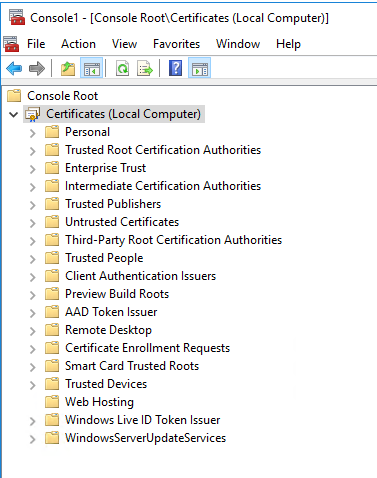The height and width of the screenshot is (478, 377).
Task: Collapse Certificates (Local Computer) node
Action: pyautogui.click(x=13, y=114)
